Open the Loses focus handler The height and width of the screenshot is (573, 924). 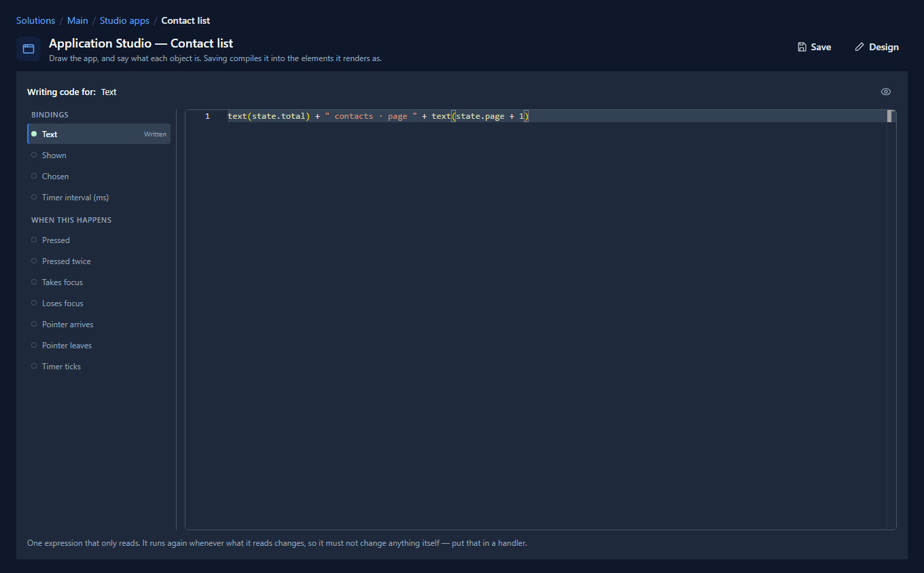pos(99,303)
